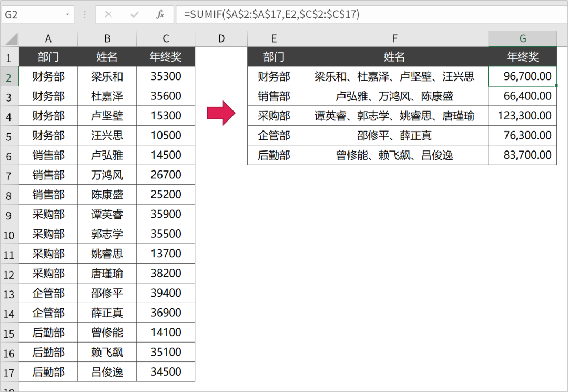Select column A header
This screenshot has width=568, height=392.
coord(48,38)
